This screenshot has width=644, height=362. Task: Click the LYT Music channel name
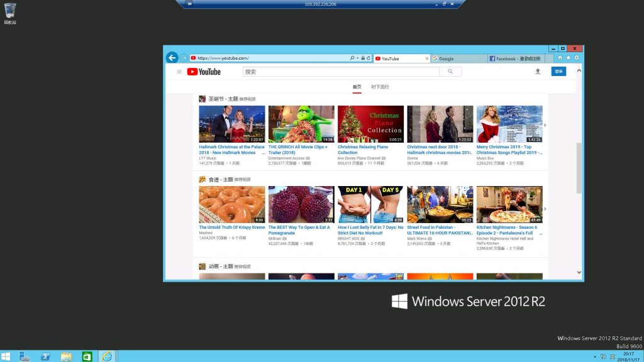[208, 158]
